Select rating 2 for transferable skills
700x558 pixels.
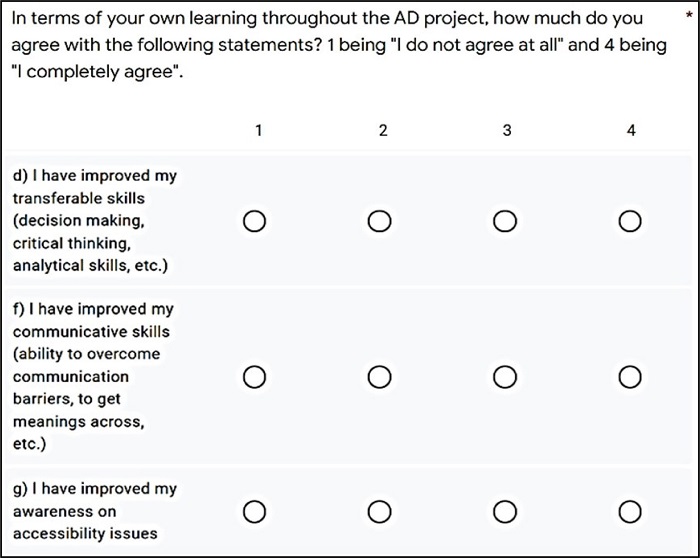click(x=379, y=221)
